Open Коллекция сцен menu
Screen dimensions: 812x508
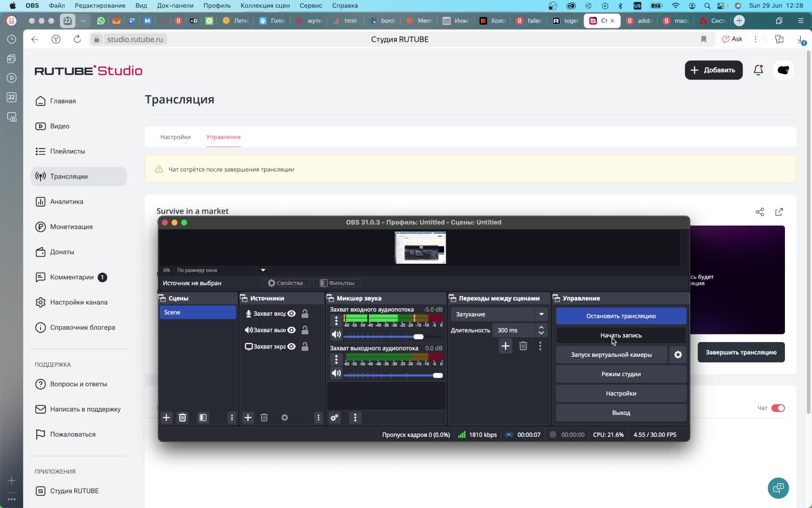click(x=265, y=6)
